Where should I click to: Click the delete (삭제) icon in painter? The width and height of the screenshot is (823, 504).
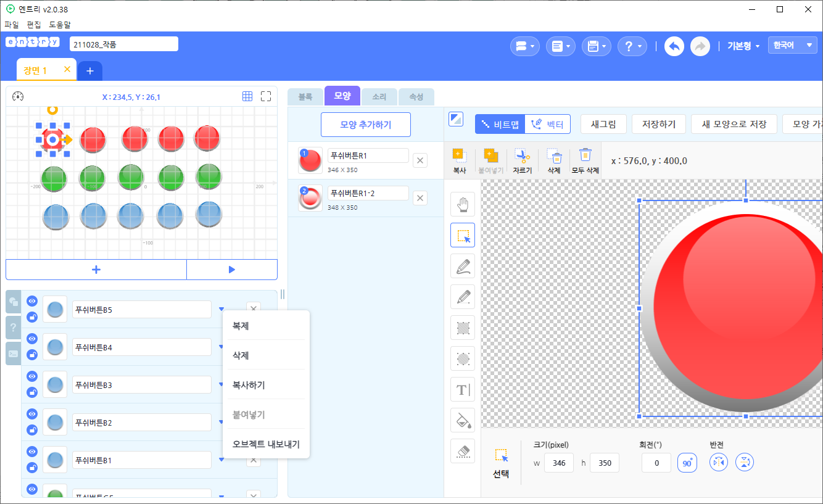(x=554, y=160)
